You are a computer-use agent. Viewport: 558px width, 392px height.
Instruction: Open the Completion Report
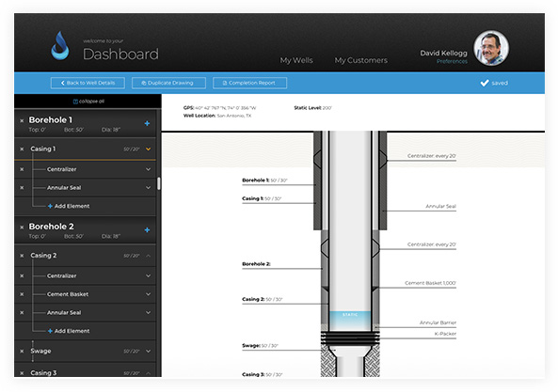point(249,83)
